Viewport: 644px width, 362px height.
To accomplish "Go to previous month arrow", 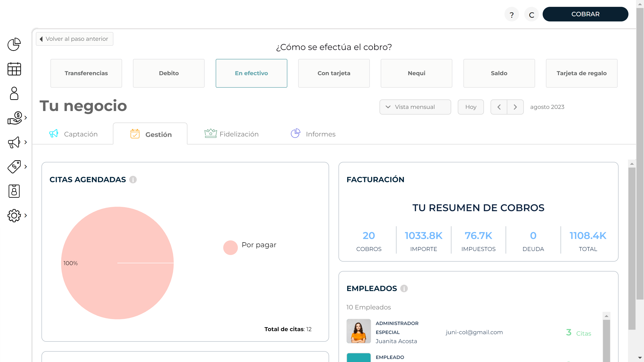I will pos(499,107).
